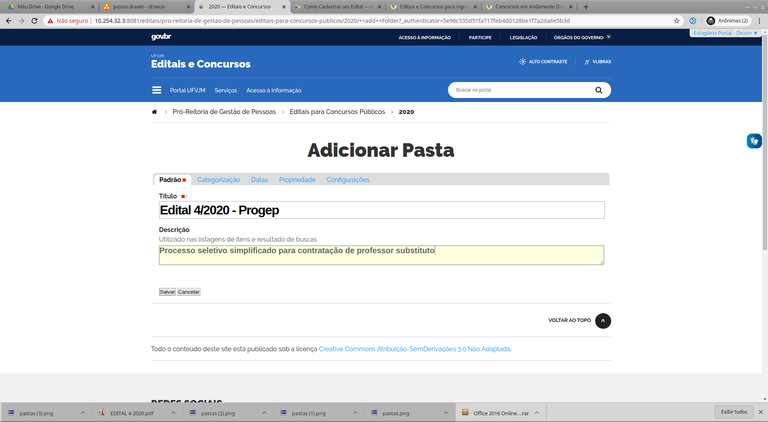
Task: Open the hamburger menu beside Portal UFVJM
Action: click(x=156, y=90)
